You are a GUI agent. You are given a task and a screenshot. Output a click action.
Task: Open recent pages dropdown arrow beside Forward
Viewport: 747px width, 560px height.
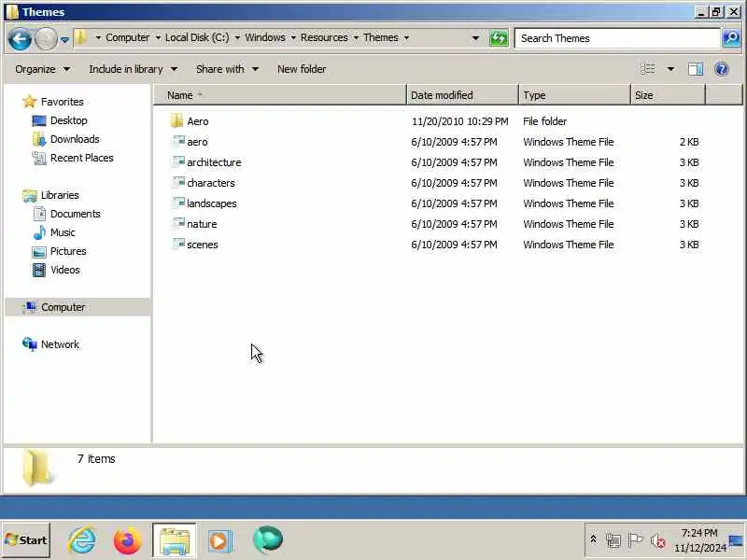(64, 39)
